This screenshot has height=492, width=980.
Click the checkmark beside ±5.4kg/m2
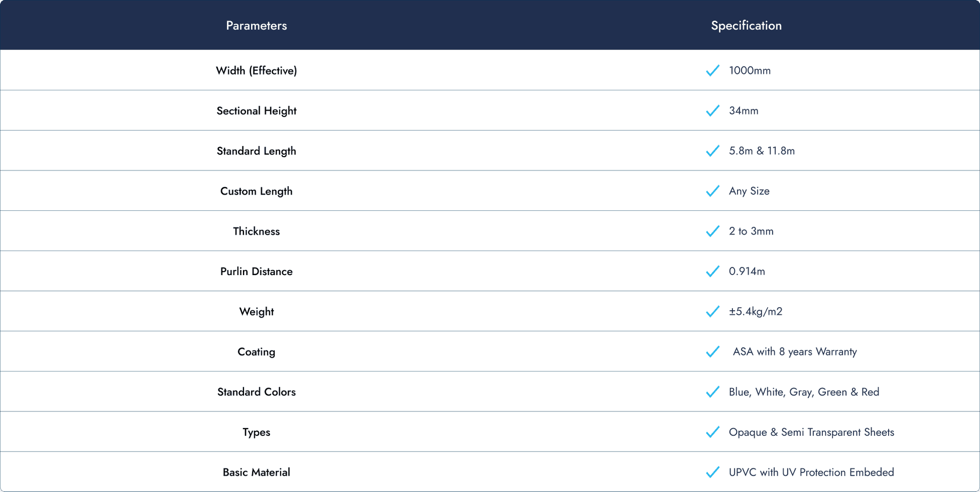click(x=713, y=311)
